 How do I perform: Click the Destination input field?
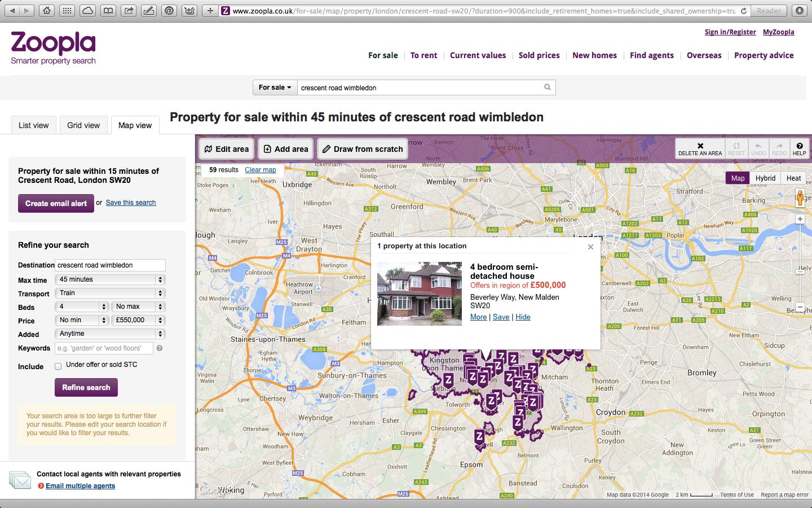pos(110,265)
